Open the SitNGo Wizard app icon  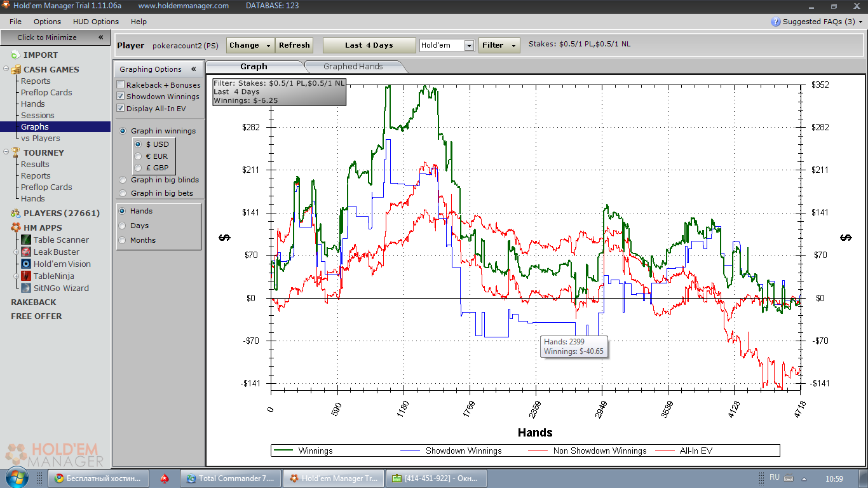pyautogui.click(x=26, y=288)
